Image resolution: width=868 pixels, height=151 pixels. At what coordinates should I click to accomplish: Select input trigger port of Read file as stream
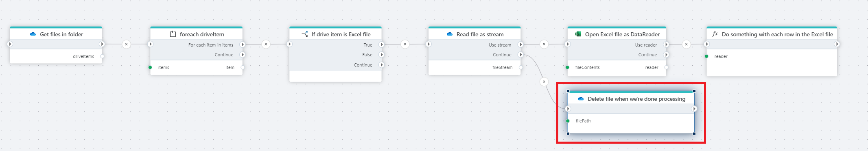tap(429, 44)
